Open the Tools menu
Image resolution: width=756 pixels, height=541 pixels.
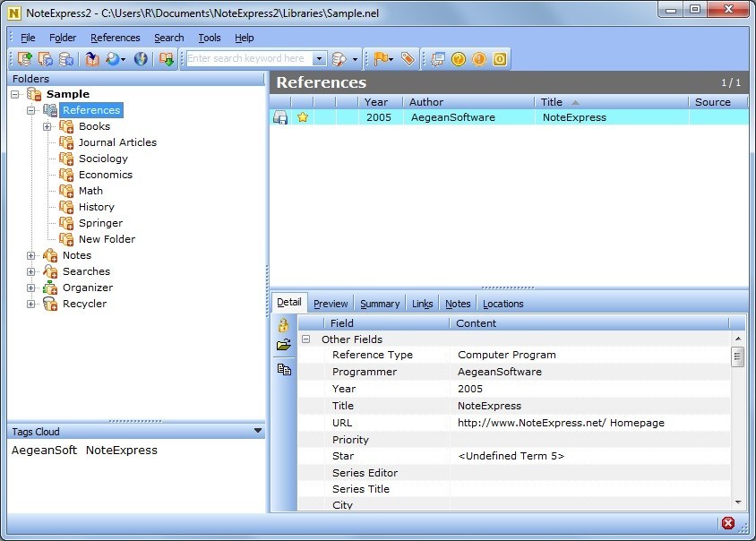pyautogui.click(x=210, y=38)
